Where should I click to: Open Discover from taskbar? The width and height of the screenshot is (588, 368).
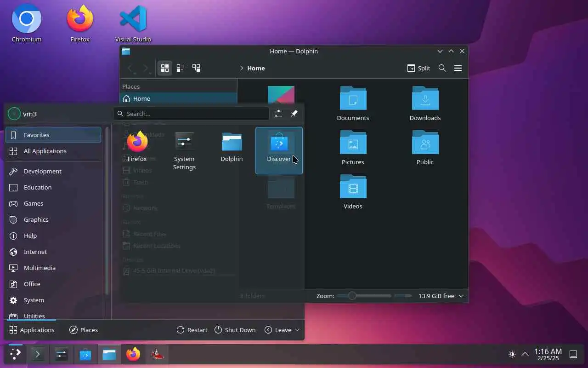[x=85, y=354]
